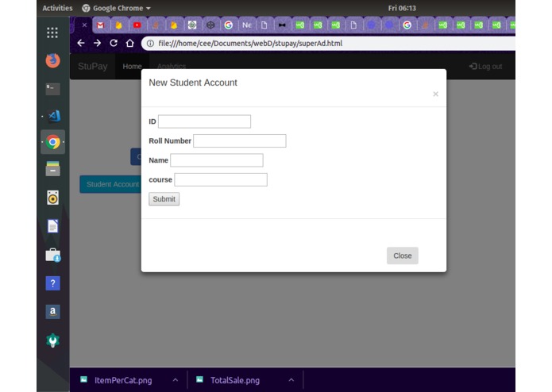The width and height of the screenshot is (552, 392).
Task: Select the Google Chrome dock icon
Action: (x=52, y=142)
